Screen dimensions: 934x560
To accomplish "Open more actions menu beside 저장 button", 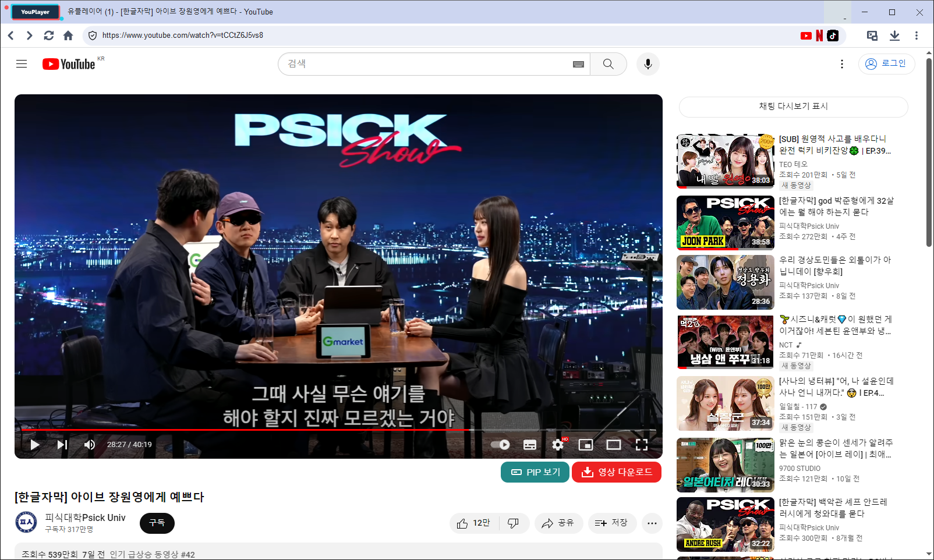I will click(652, 523).
